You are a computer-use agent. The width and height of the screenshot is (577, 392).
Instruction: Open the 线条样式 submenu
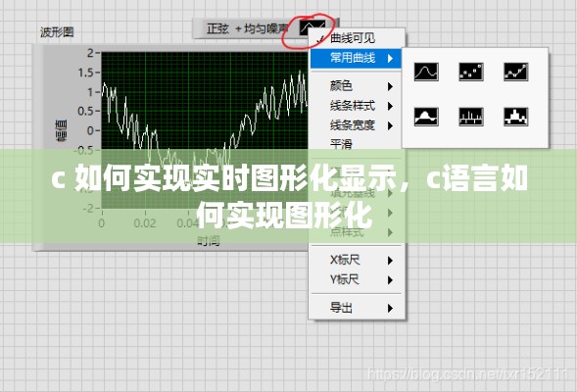(x=357, y=106)
